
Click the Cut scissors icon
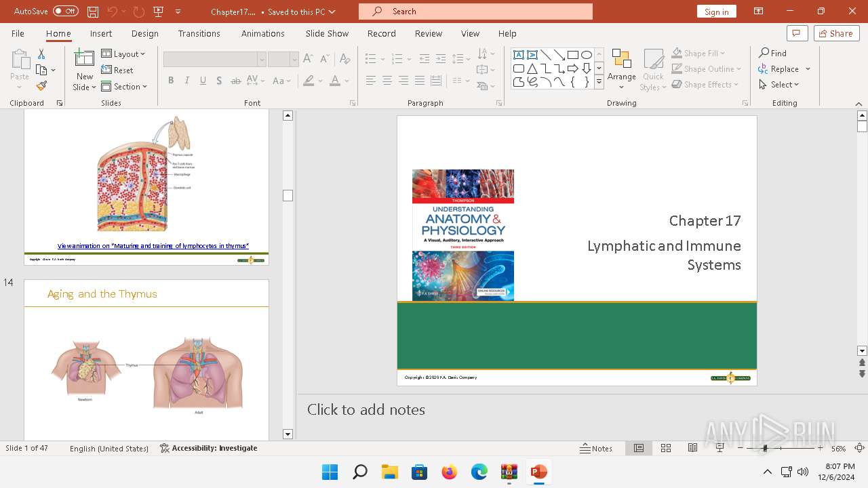[x=41, y=54]
